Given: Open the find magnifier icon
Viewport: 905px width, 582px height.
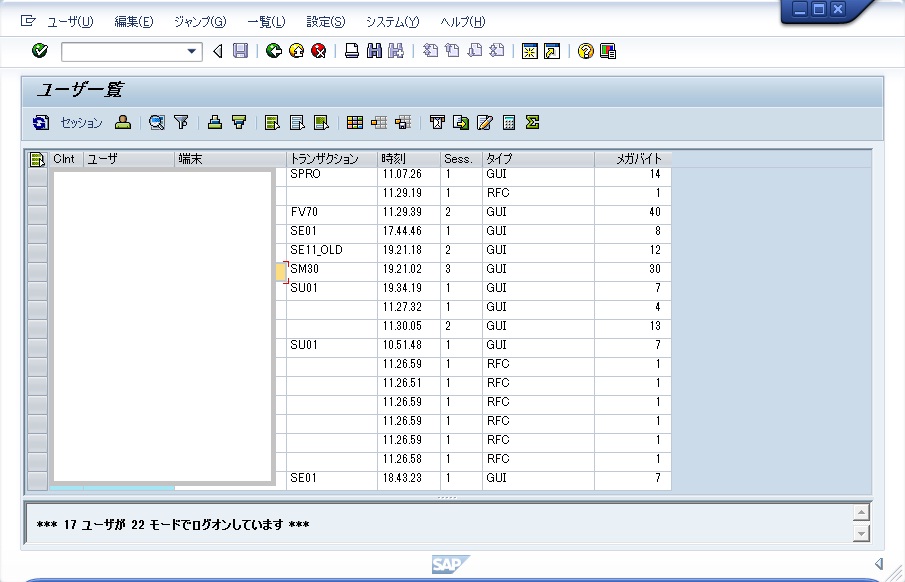Looking at the screenshot, I should click(156, 122).
